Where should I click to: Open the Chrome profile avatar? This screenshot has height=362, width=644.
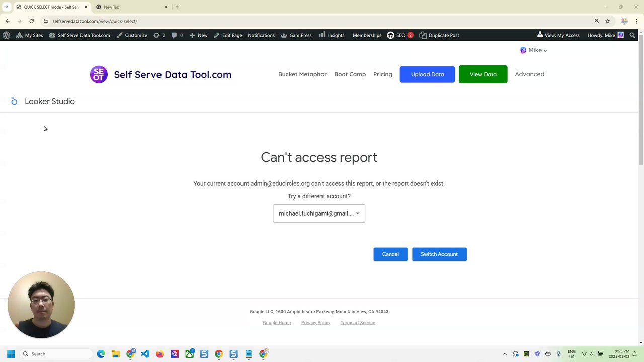(x=624, y=21)
